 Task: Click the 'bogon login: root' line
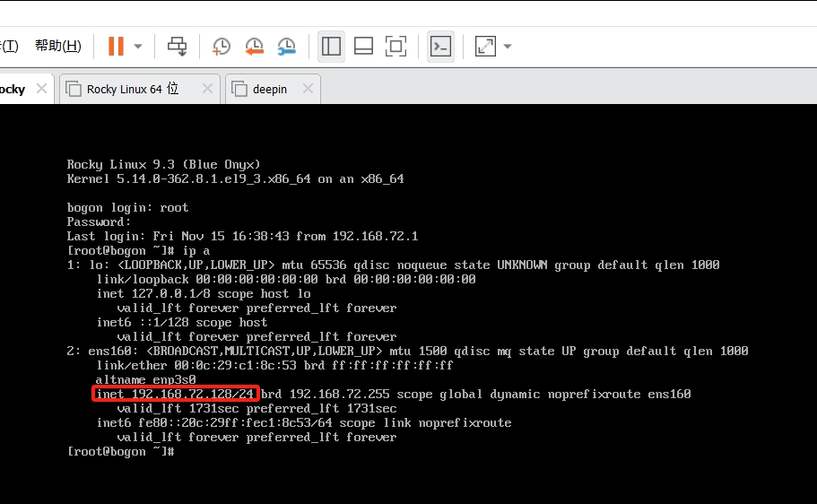(x=127, y=208)
